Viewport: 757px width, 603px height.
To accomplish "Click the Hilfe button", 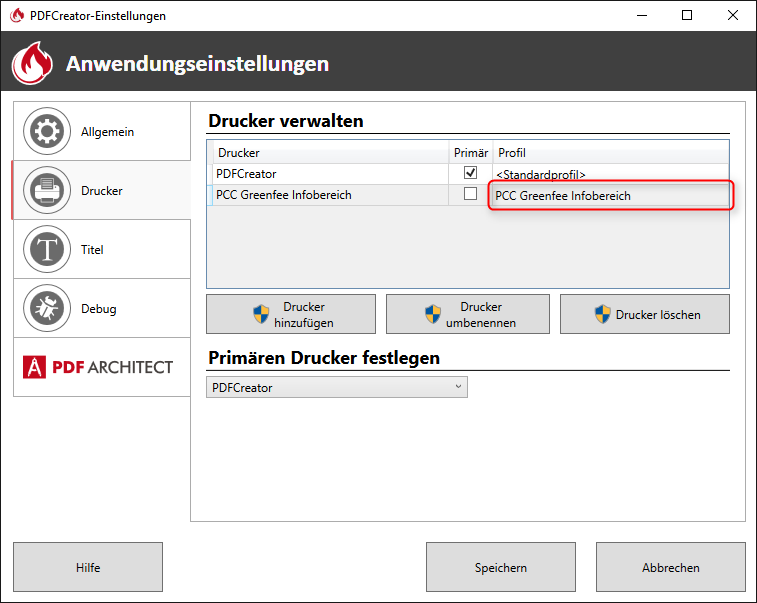I will pos(88,568).
